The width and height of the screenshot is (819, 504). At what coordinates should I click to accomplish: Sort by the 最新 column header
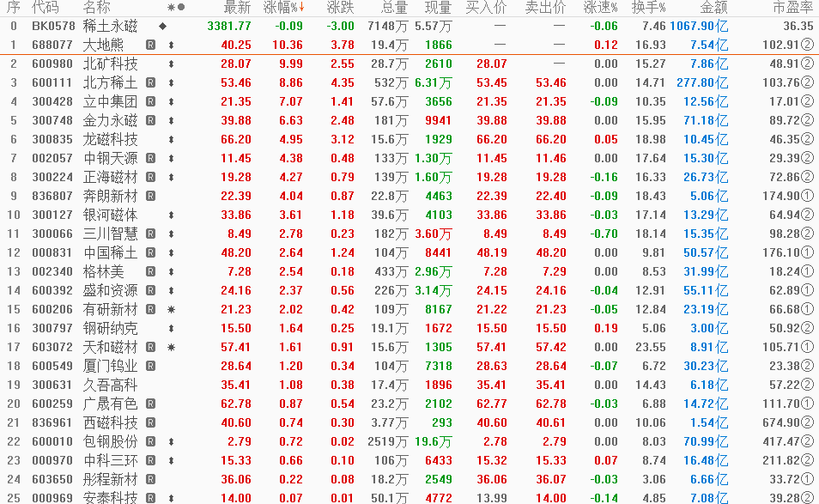[x=237, y=8]
